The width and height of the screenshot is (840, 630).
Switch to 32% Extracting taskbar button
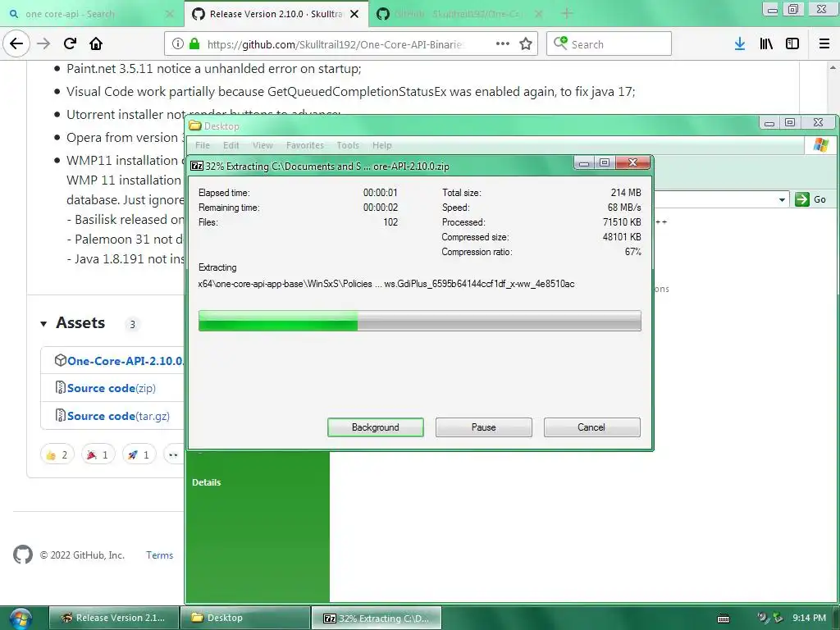pos(377,618)
